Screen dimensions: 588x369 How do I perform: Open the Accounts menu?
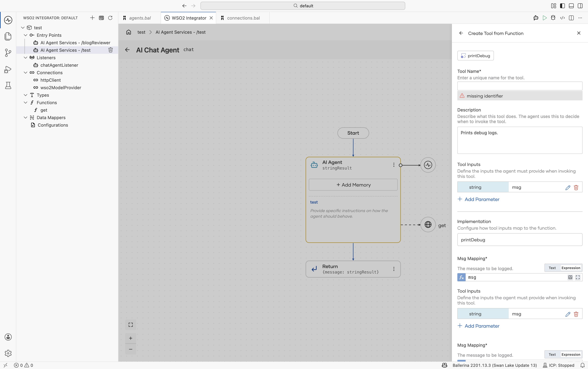pyautogui.click(x=8, y=337)
